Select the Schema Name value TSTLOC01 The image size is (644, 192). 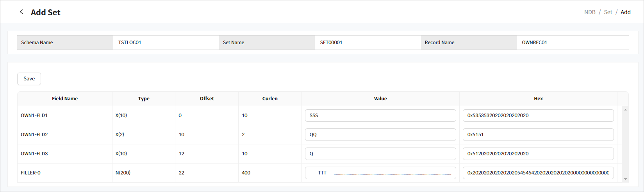coord(130,43)
